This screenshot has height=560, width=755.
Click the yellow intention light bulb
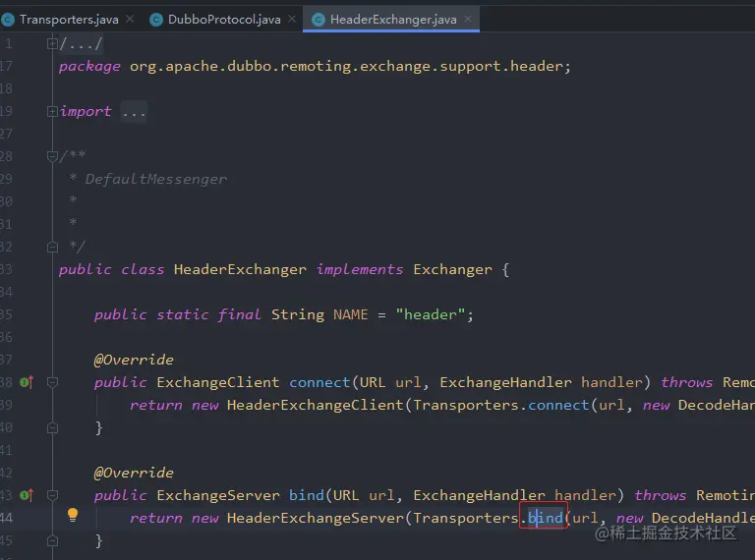[73, 515]
